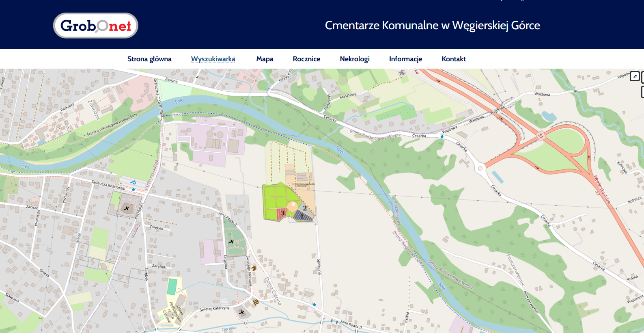Click the Klonowa street label
644x333 pixels.
(622, 167)
